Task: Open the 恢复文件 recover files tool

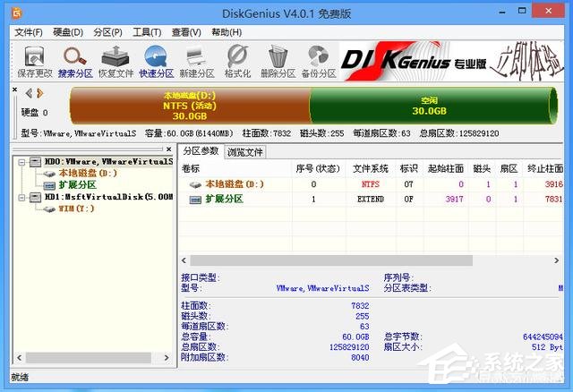Action: click(x=114, y=62)
